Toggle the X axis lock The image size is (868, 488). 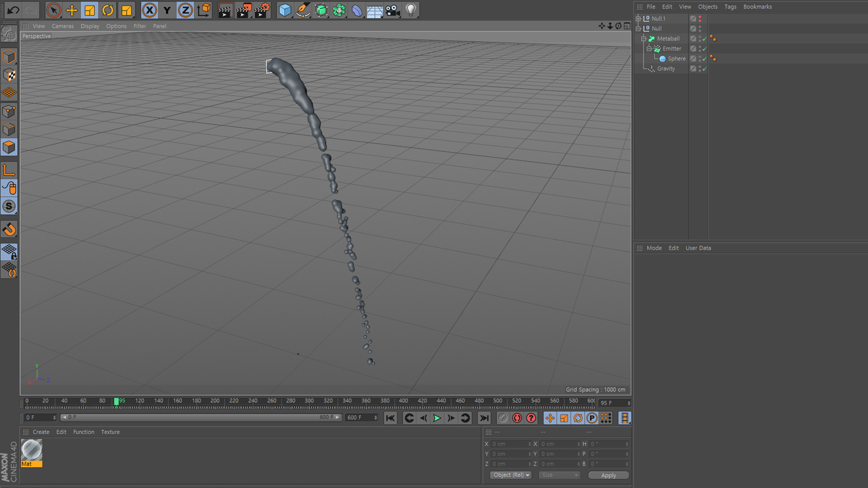point(149,10)
